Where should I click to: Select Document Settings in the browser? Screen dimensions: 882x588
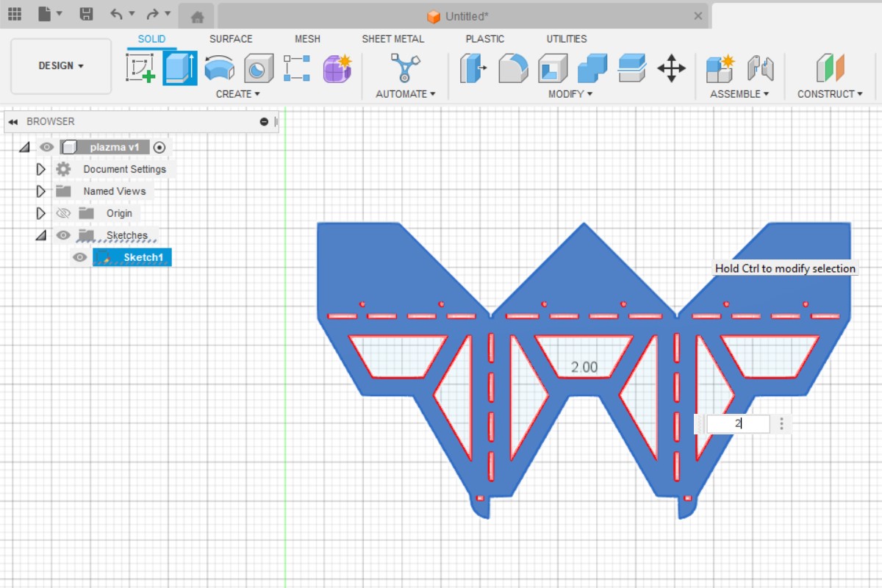pos(124,170)
